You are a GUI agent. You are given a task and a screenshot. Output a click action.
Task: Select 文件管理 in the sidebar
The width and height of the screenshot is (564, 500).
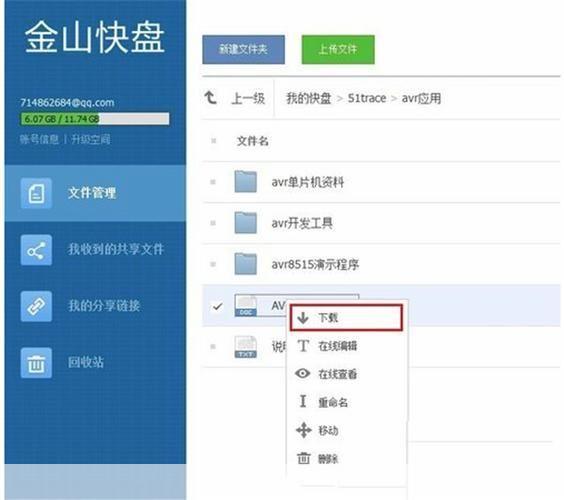point(95,193)
